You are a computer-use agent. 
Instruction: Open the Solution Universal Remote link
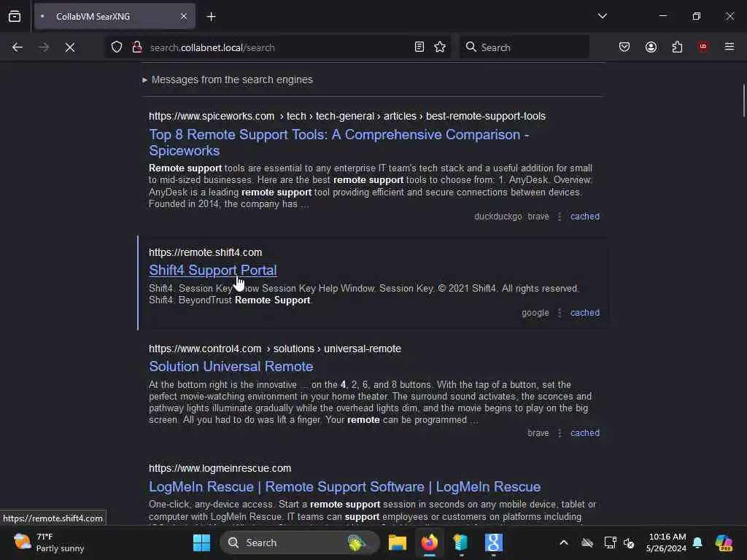tap(231, 366)
